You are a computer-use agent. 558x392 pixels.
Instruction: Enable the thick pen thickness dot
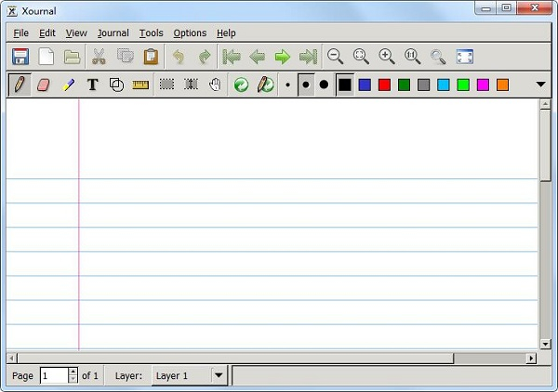click(324, 85)
